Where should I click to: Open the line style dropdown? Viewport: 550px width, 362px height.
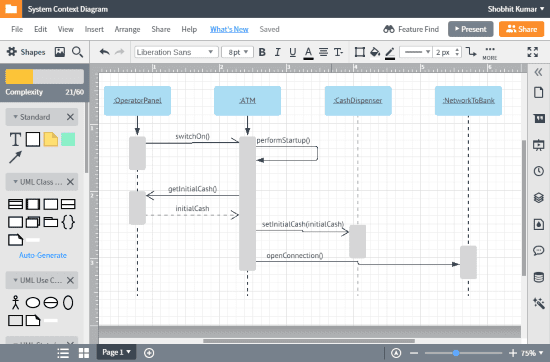[416, 52]
